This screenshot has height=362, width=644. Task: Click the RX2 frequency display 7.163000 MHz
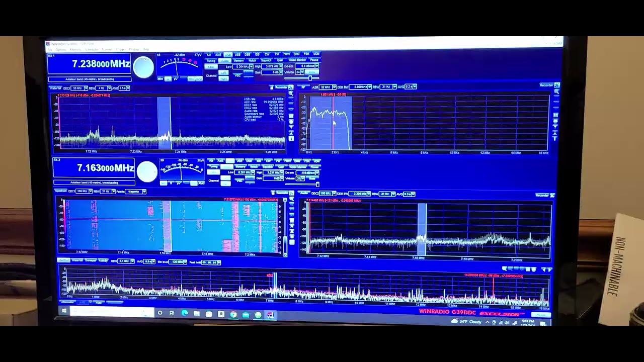point(104,168)
